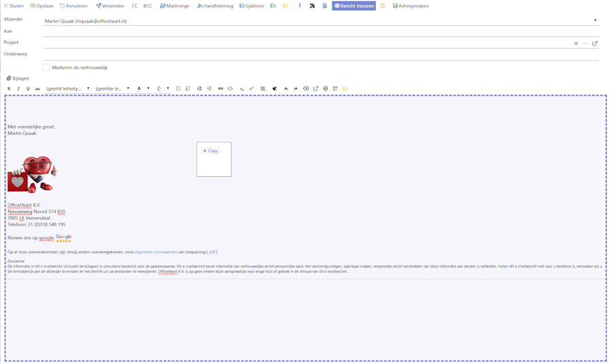609x364 pixels.
Task: Toggle underline formatting
Action: pos(28,89)
